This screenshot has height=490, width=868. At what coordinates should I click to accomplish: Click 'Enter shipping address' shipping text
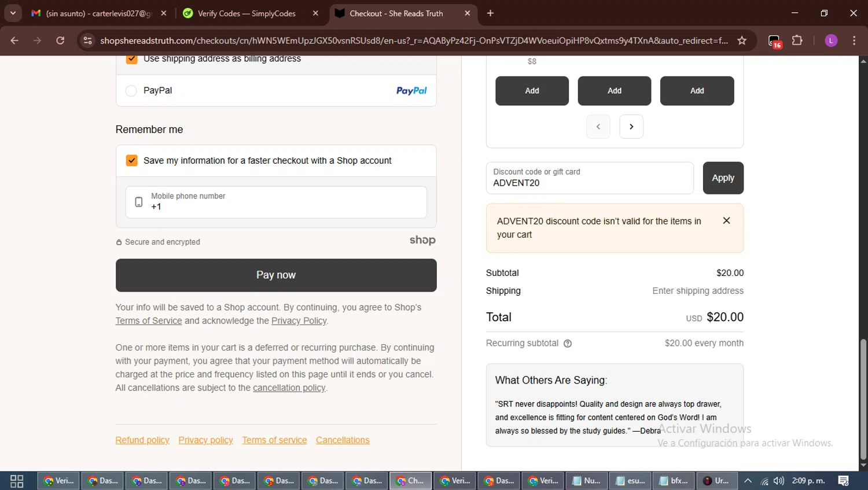click(698, 291)
